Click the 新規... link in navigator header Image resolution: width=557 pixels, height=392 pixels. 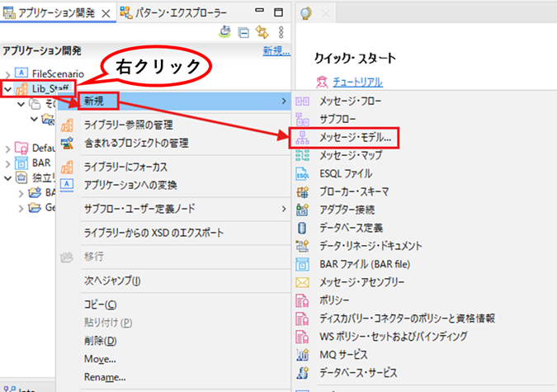tap(276, 51)
